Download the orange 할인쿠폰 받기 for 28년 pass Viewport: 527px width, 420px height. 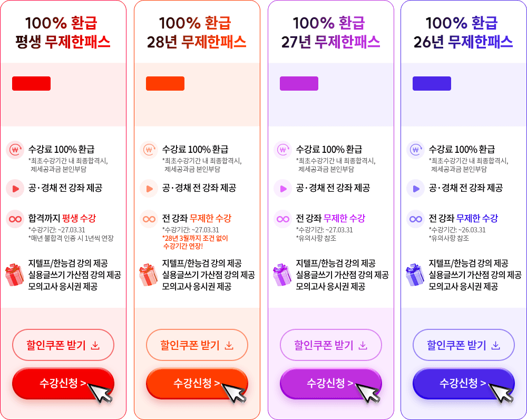pos(197,345)
